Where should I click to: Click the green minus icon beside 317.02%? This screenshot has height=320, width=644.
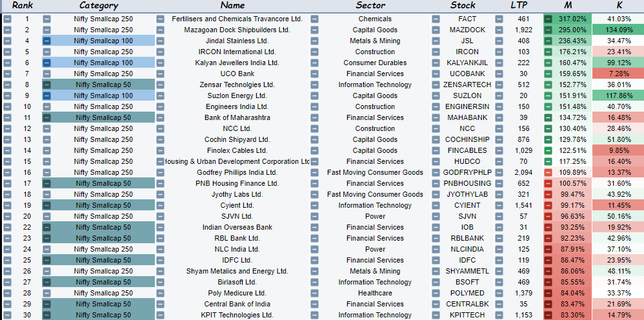coord(548,19)
